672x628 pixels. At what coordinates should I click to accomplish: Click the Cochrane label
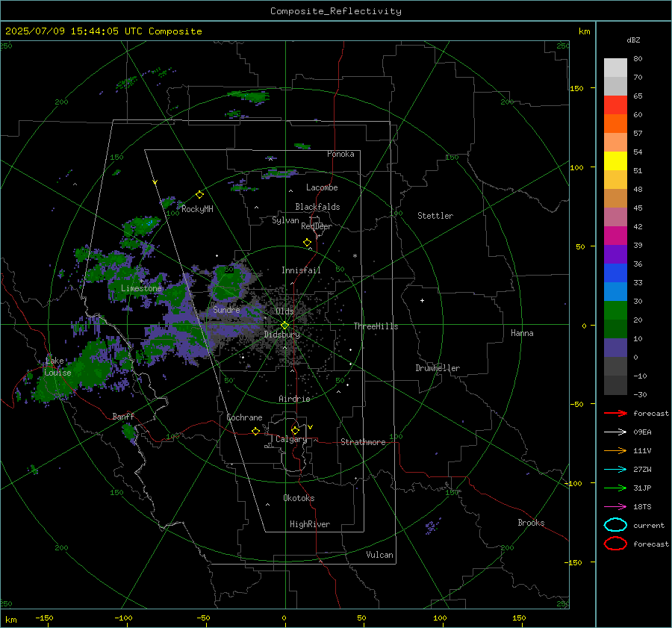[244, 417]
